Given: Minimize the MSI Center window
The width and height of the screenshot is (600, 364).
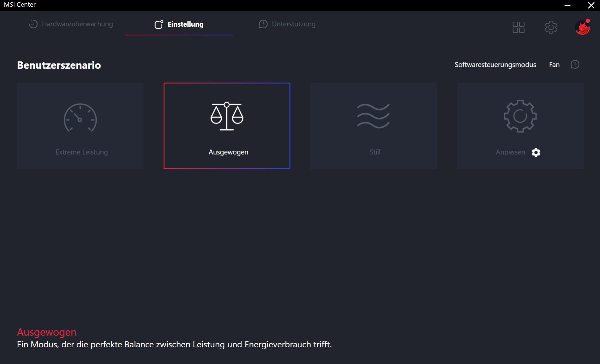Looking at the screenshot, I should [x=567, y=5].
